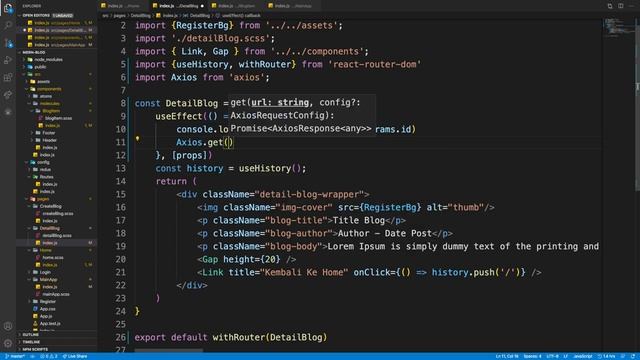The height and width of the screenshot is (360, 640).
Task: Open mainApp.scss file in explorer
Action: 56,294
